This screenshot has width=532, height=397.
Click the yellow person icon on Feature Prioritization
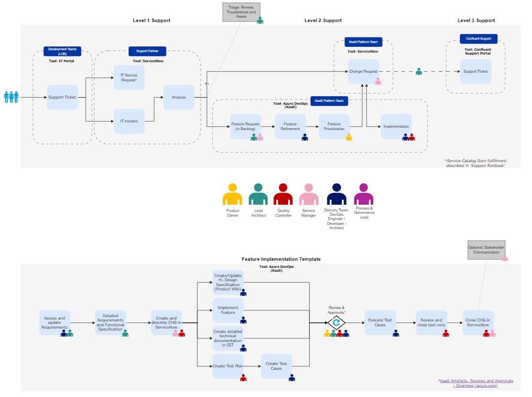coord(349,137)
